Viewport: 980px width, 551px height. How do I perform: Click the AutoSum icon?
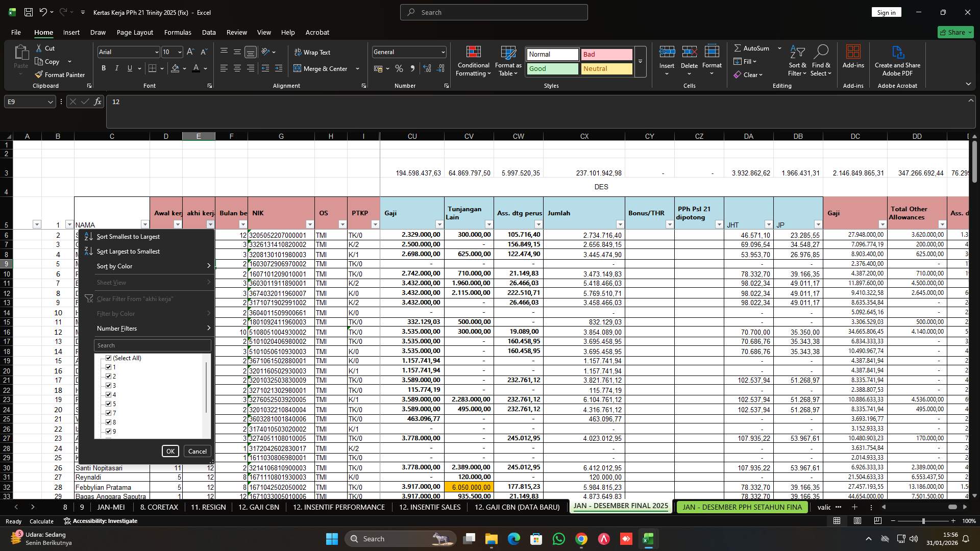[x=739, y=48]
